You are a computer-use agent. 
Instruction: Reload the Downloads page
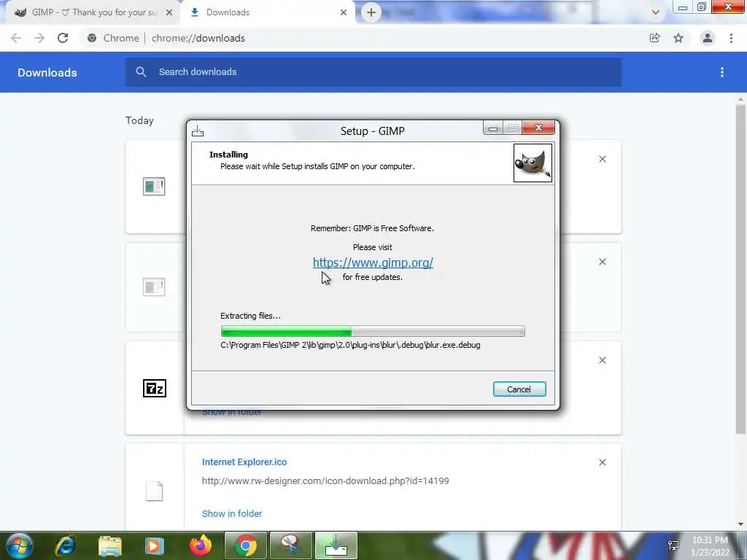click(x=63, y=38)
